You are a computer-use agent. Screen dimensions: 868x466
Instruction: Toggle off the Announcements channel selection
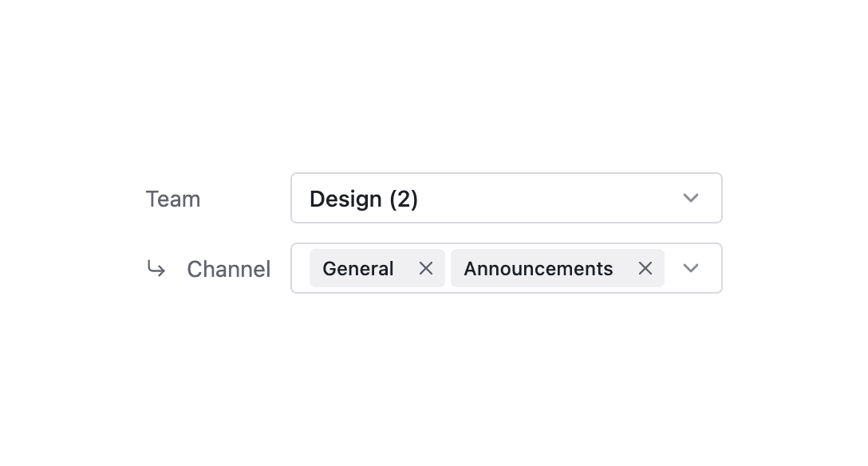645,268
